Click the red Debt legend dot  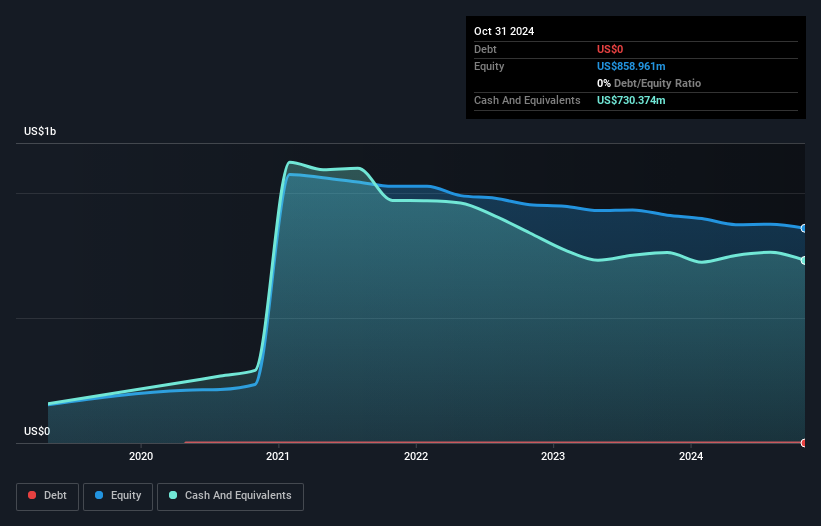tap(32, 495)
